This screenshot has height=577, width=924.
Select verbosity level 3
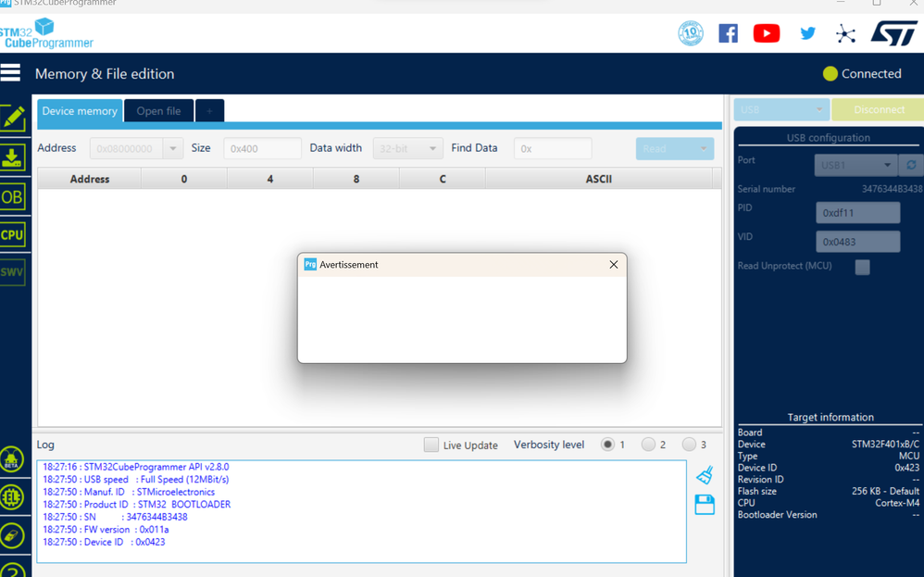tap(689, 445)
